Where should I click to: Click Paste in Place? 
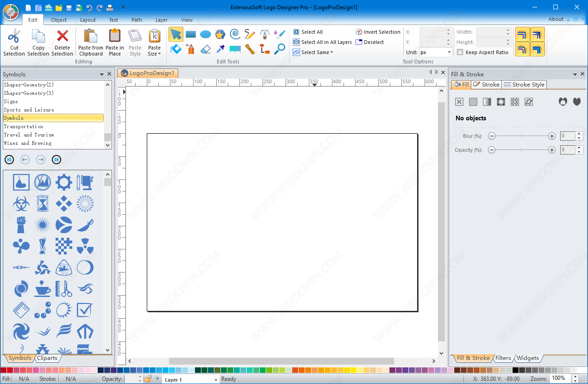(x=115, y=42)
